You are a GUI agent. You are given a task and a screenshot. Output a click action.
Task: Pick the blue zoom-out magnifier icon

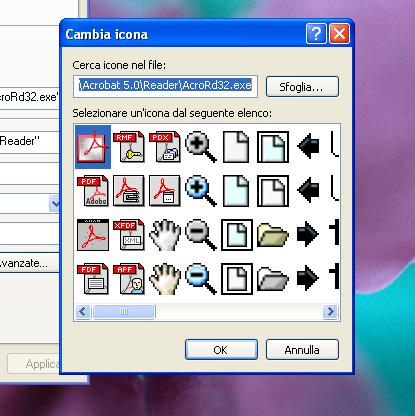click(201, 279)
